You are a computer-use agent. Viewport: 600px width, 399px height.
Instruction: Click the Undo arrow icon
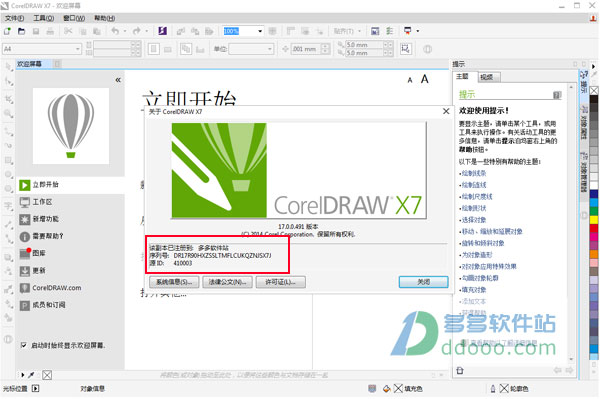(x=115, y=31)
